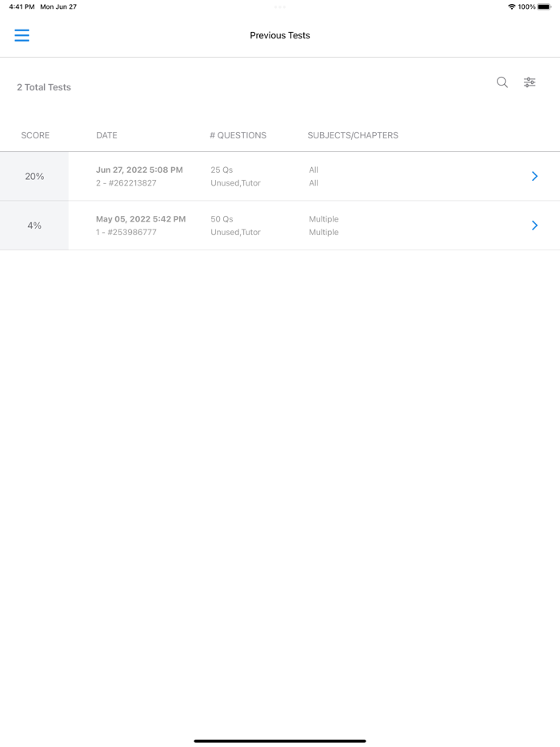
Task: Tap the iPad multitasking three-dots control
Action: 280,7
